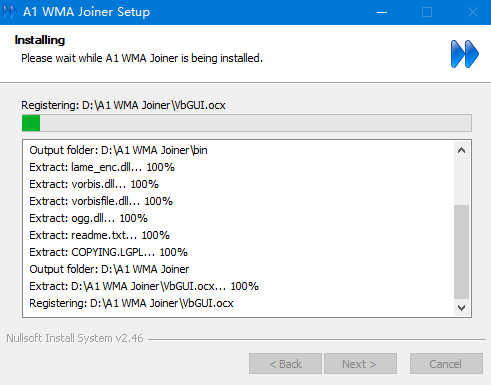Select the last 'Registering: VbGUI.ocx' log line
Image resolution: width=491 pixels, height=385 pixels.
point(131,303)
